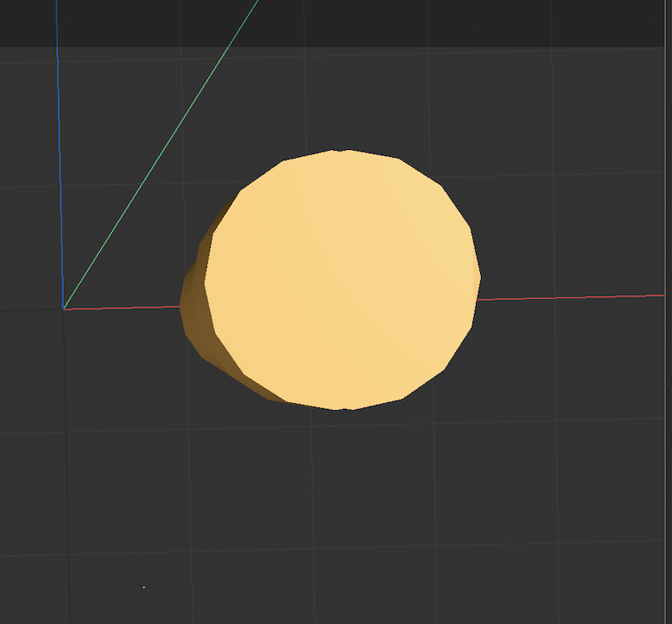Click the cylinder's rightmost edge vertex
Screen dimensions: 672x624
(x=480, y=277)
